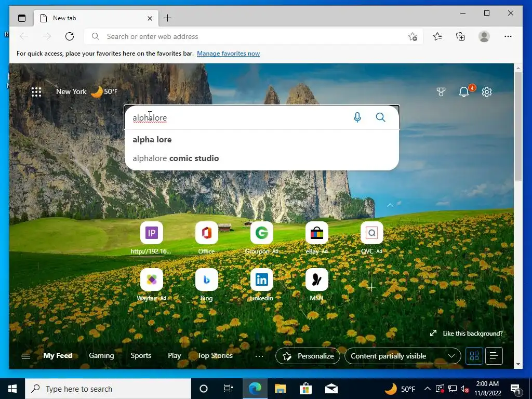This screenshot has width=532, height=399.
Task: Open the eBay quick link
Action: click(316, 238)
